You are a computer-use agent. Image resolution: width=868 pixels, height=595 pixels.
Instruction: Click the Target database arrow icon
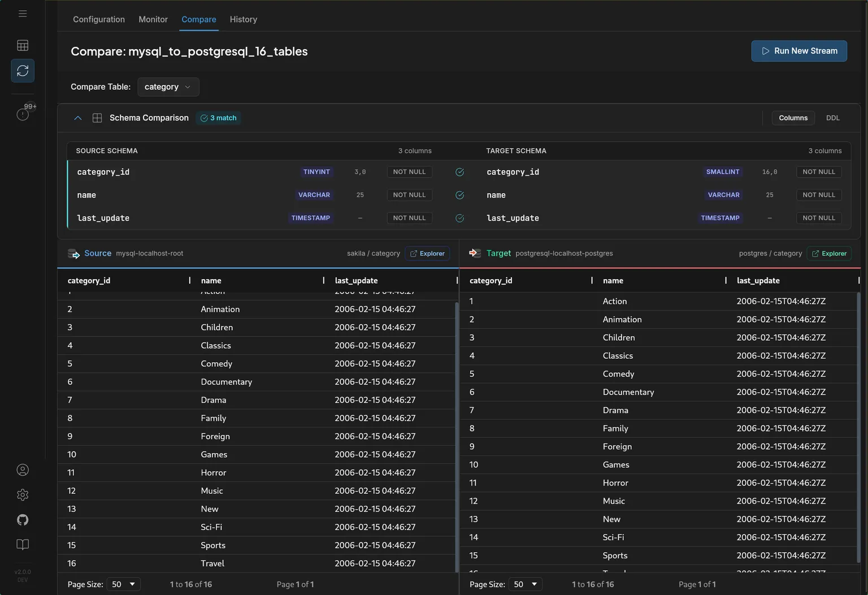475,253
